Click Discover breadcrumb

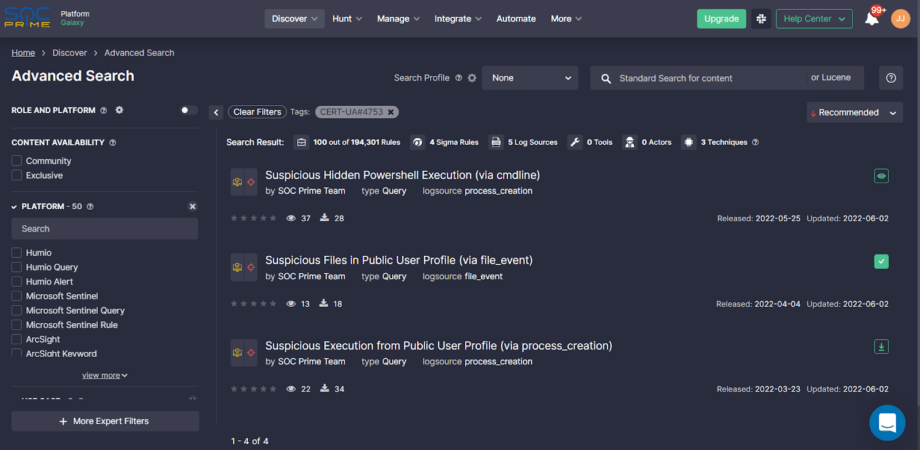point(70,53)
